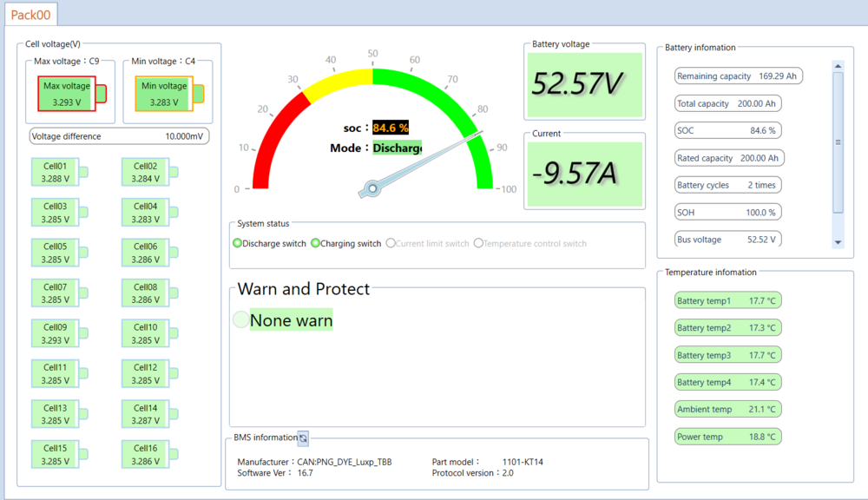Select the Cell03 battery icon
Screen dimensions: 868x500
tap(59, 213)
